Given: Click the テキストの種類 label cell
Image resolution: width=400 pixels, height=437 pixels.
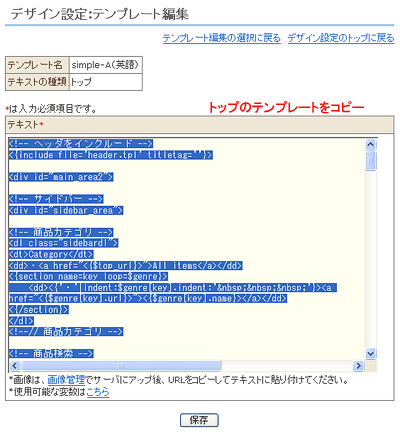Looking at the screenshot, I should click(x=37, y=82).
